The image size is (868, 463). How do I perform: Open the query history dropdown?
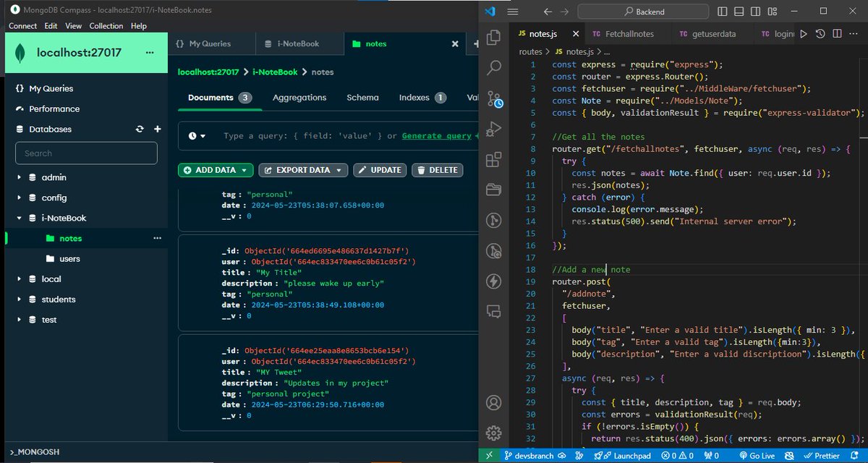tap(197, 136)
